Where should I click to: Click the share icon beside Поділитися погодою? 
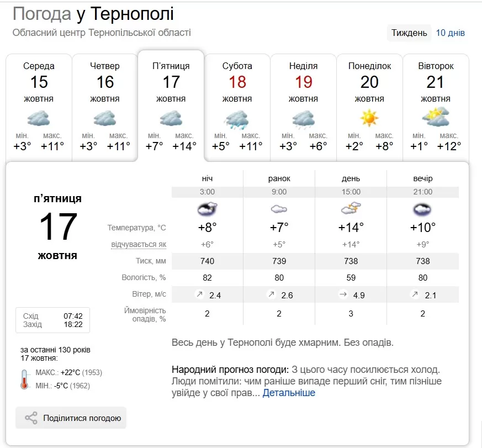(31, 418)
